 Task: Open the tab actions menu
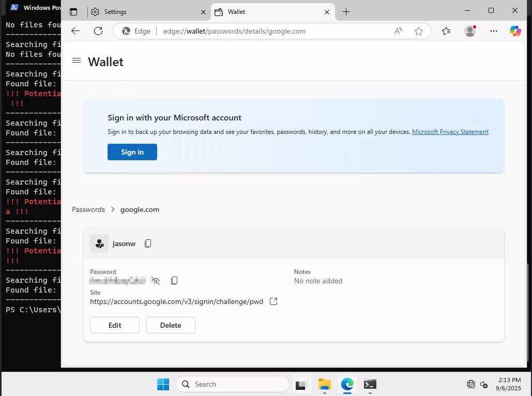point(73,12)
